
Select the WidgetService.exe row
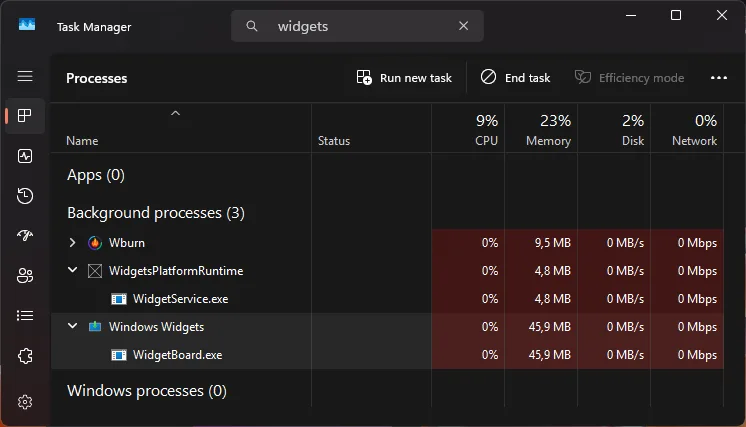387,299
